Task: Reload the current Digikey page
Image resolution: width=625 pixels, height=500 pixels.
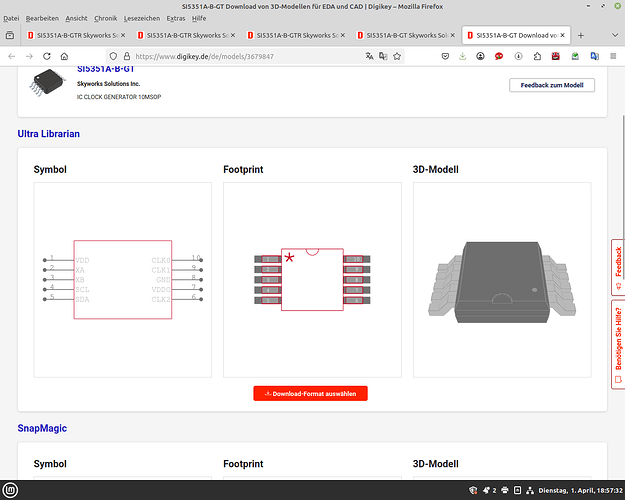Action: pyautogui.click(x=47, y=56)
